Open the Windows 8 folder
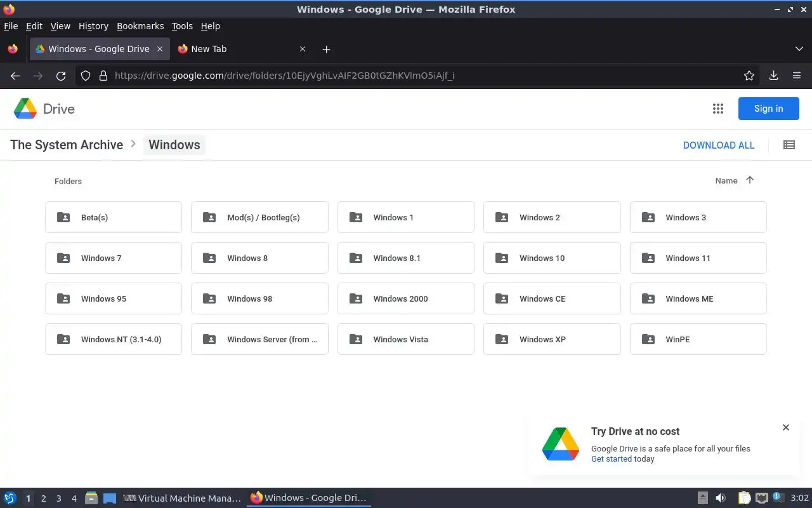This screenshot has width=812, height=508. pyautogui.click(x=259, y=258)
